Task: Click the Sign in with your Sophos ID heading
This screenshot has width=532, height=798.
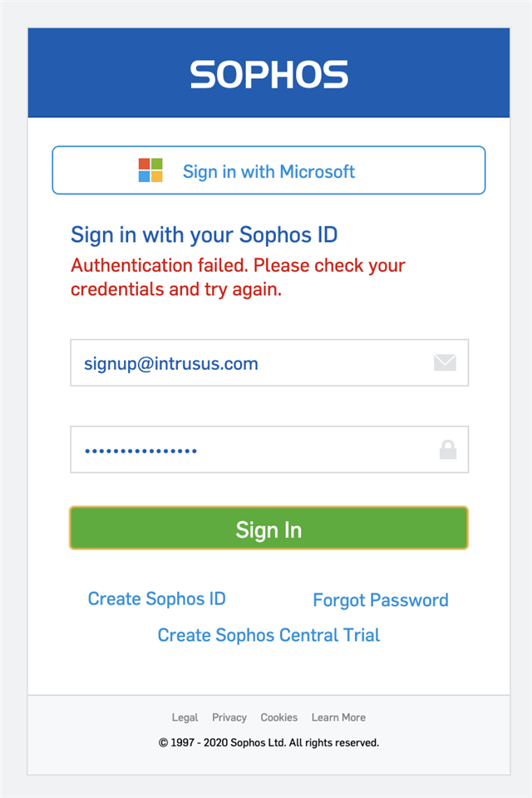Action: pyautogui.click(x=204, y=234)
